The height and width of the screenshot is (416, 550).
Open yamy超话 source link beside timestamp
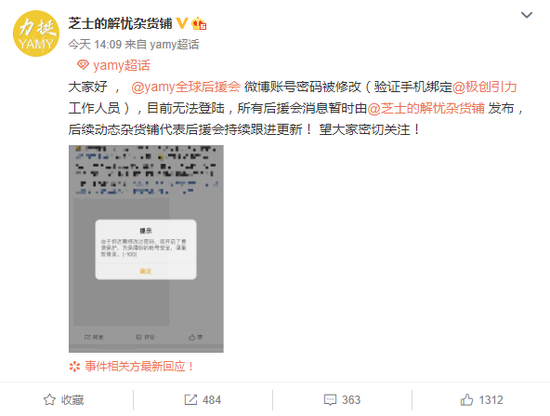click(x=174, y=45)
